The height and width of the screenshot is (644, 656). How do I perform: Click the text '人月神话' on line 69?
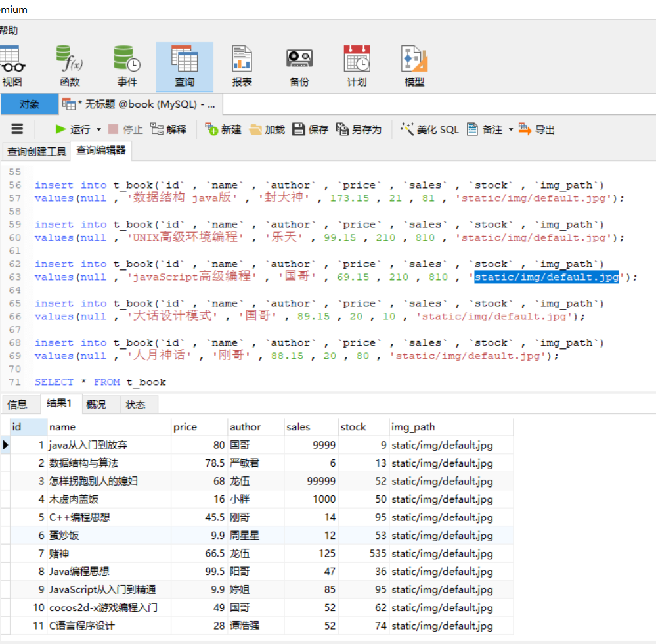[x=159, y=355]
